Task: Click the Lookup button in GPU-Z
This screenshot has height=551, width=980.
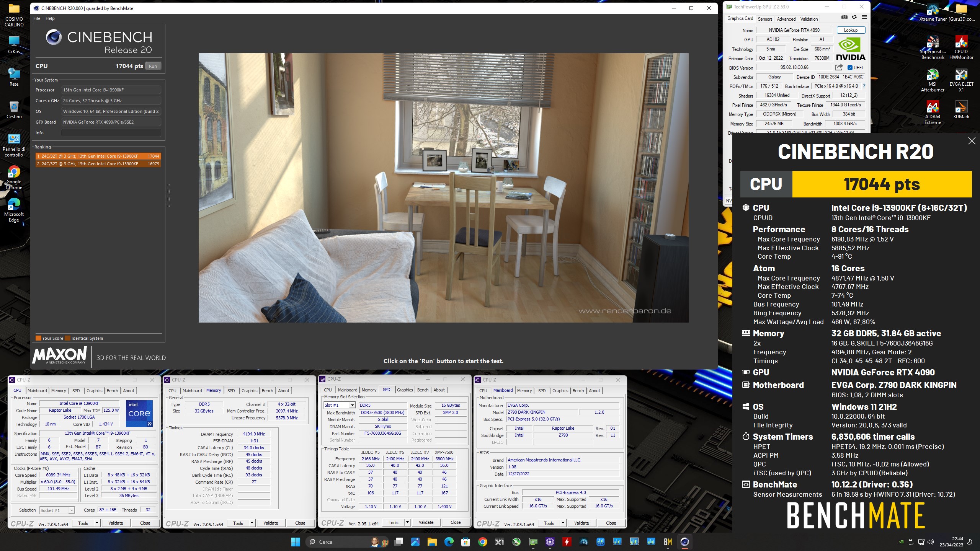Action: tap(851, 30)
